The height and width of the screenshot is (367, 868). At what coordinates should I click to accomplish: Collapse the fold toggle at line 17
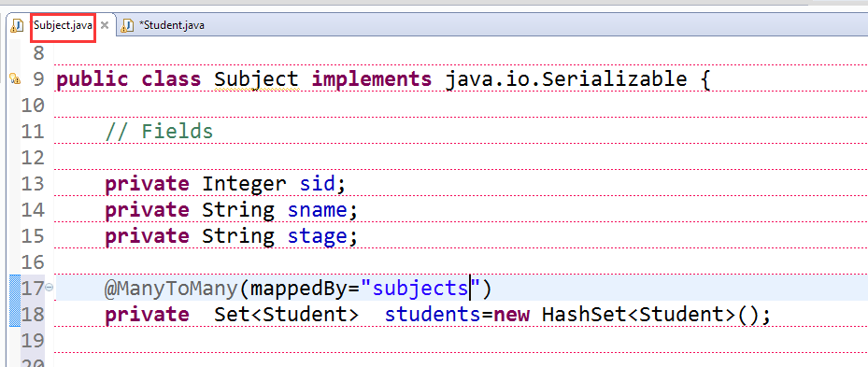[50, 288]
